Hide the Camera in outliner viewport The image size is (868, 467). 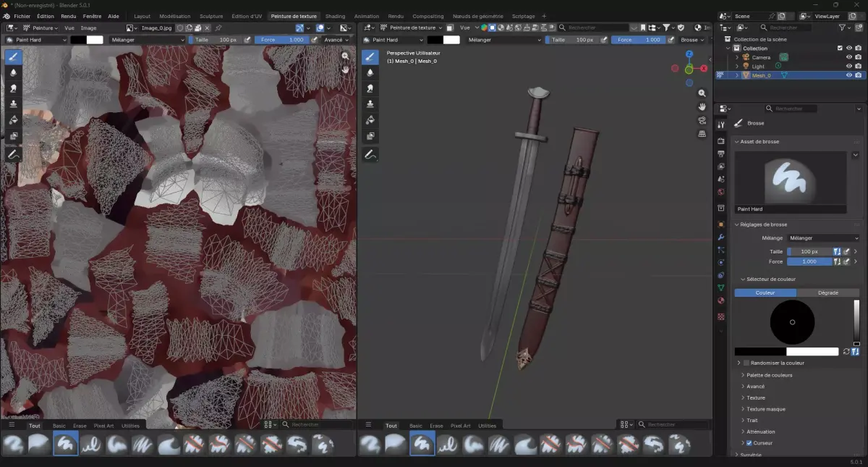click(849, 57)
